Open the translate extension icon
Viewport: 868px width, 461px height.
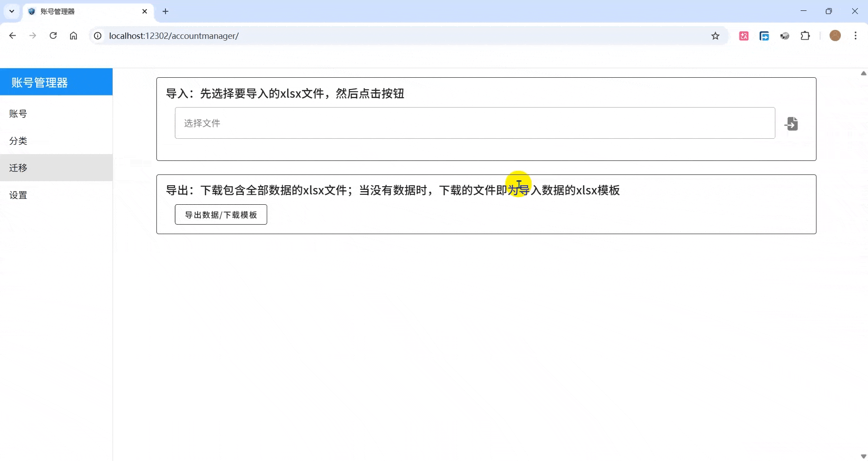point(744,36)
